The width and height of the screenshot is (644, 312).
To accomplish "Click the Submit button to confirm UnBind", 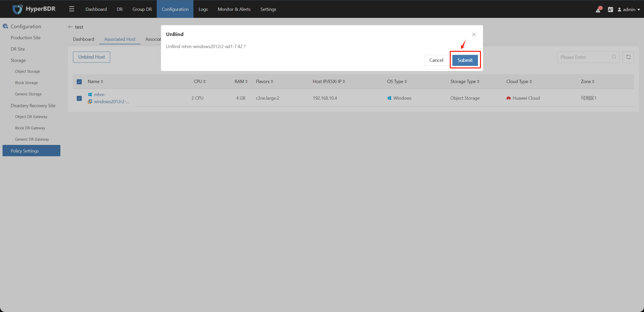I will 465,60.
